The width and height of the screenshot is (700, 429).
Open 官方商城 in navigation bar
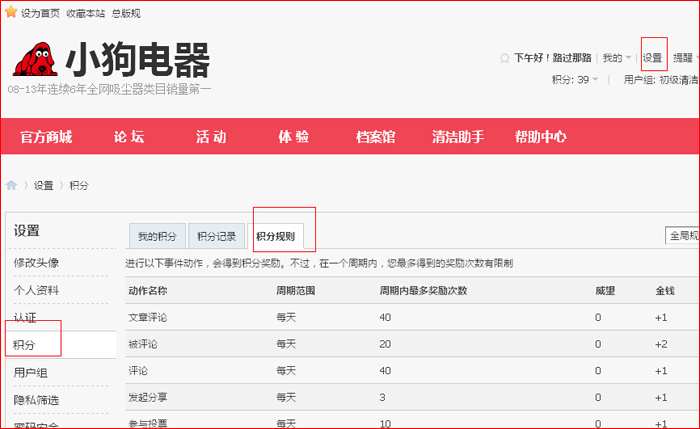click(x=46, y=137)
